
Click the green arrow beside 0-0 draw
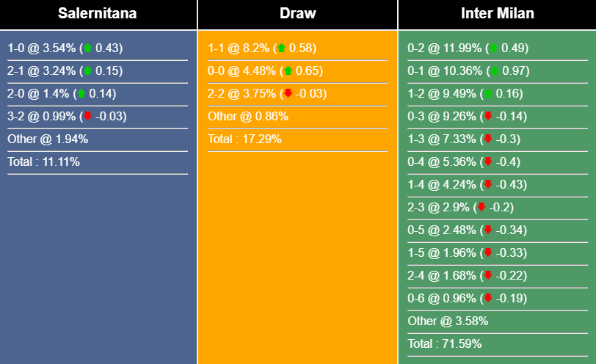(x=288, y=71)
